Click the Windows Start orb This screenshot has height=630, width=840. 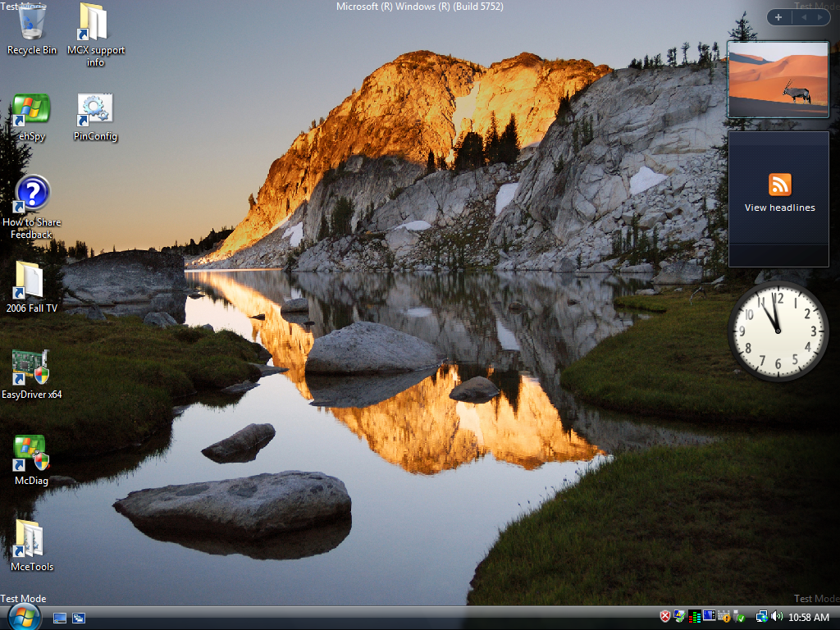point(24,617)
